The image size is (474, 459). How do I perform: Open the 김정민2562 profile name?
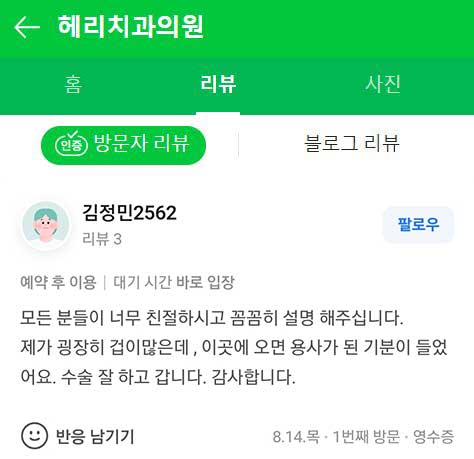point(129,213)
